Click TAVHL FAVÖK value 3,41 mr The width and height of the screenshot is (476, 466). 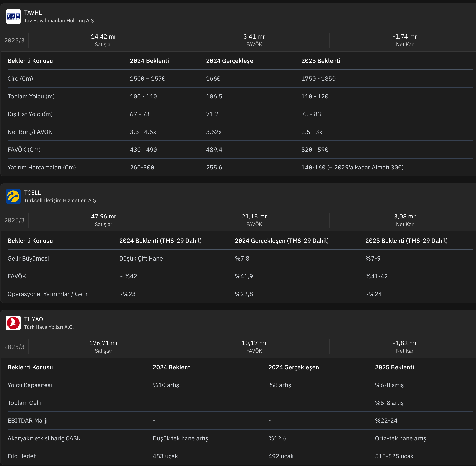[254, 36]
